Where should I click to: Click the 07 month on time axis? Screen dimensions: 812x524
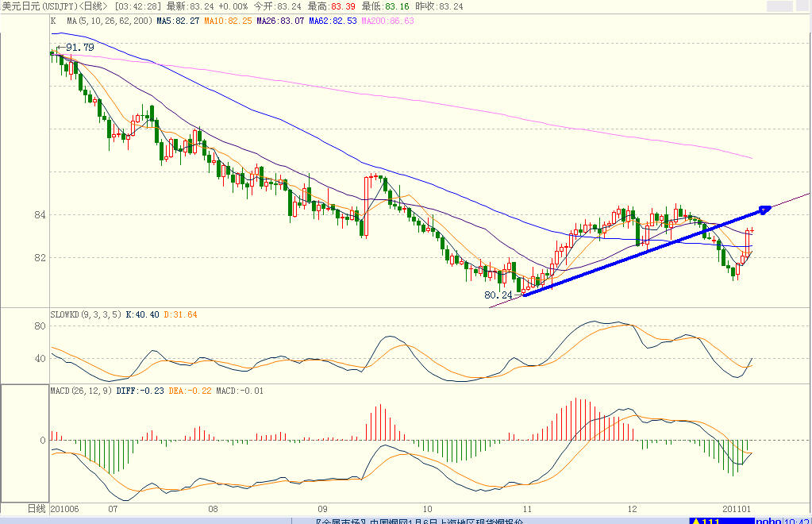click(x=113, y=508)
